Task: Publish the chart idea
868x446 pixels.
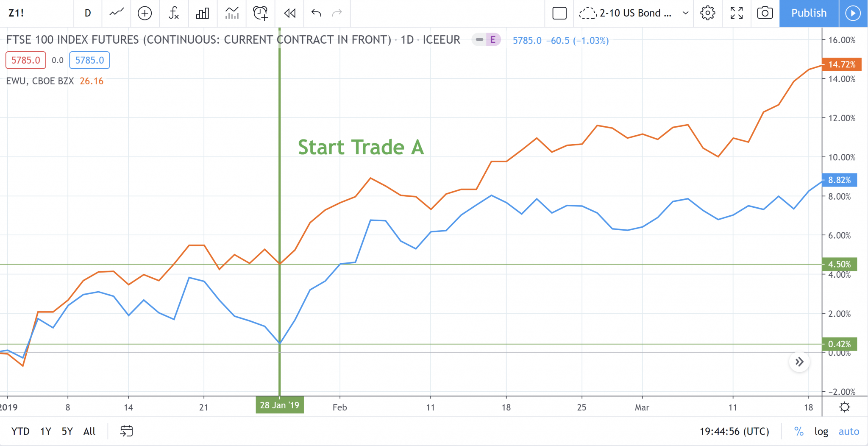Action: [807, 13]
